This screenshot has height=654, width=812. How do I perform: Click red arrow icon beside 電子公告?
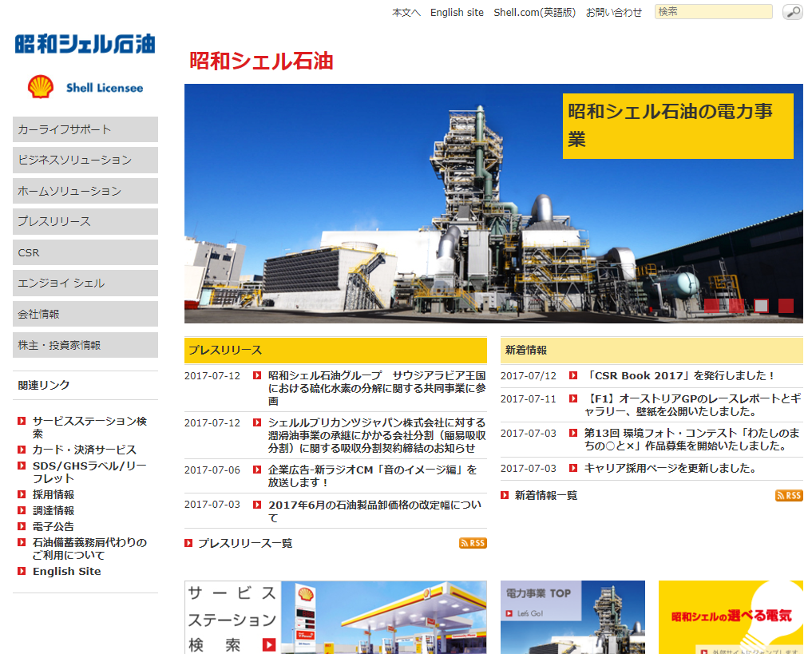pyautogui.click(x=22, y=526)
